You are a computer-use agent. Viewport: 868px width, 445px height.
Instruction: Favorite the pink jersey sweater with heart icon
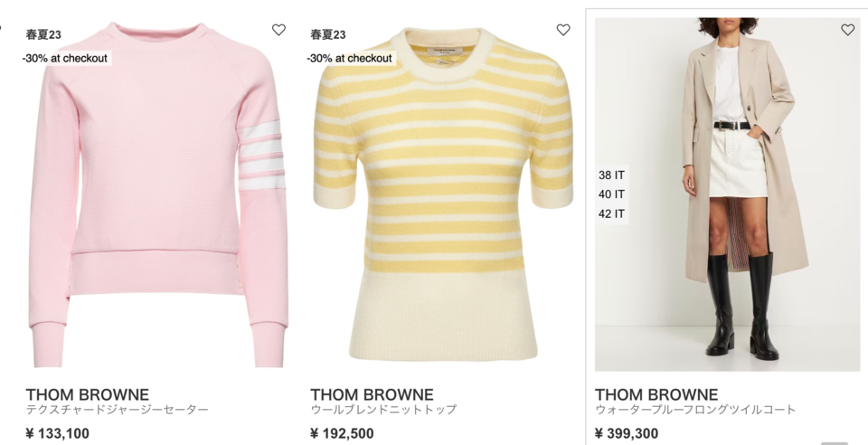[x=279, y=30]
